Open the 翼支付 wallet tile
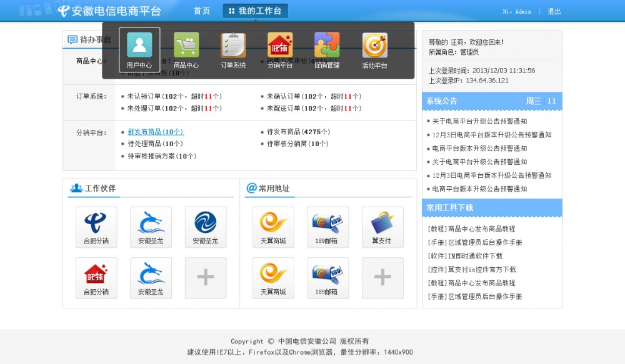This screenshot has width=625, height=364. pyautogui.click(x=382, y=227)
